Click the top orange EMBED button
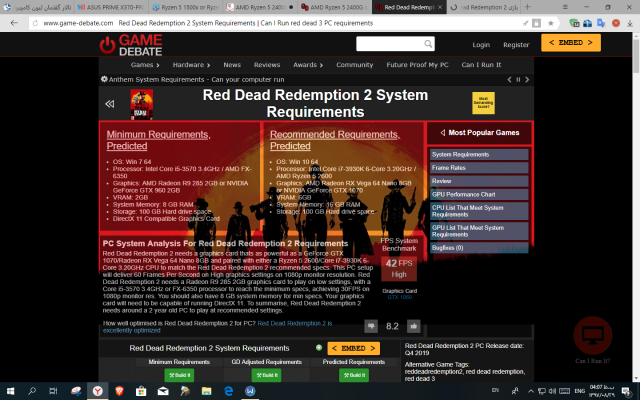The height and width of the screenshot is (400, 640). (x=571, y=43)
